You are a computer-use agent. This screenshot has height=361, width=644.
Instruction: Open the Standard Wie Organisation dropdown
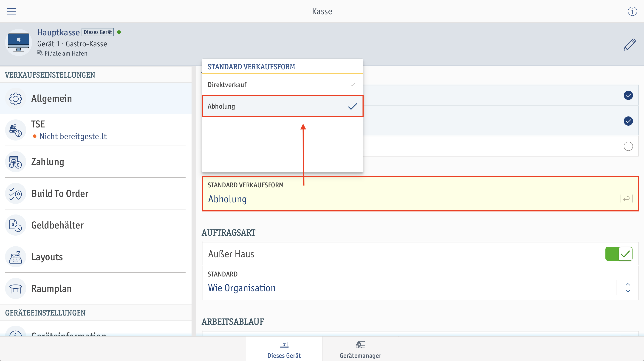[420, 283]
